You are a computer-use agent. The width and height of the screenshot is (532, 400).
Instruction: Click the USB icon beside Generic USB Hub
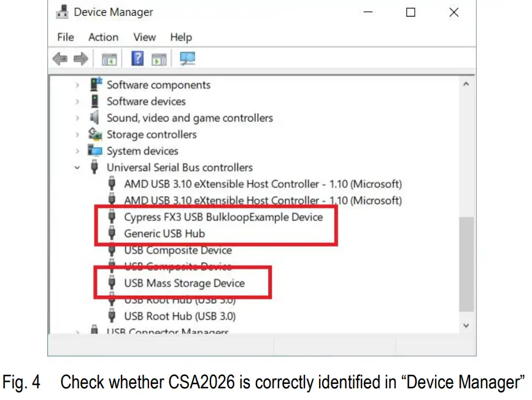(x=112, y=233)
